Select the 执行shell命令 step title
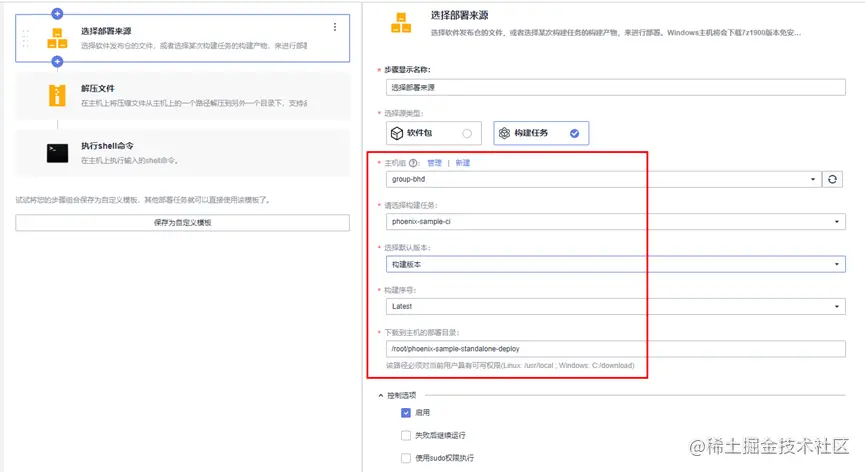Image resolution: width=865 pixels, height=472 pixels. (107, 146)
